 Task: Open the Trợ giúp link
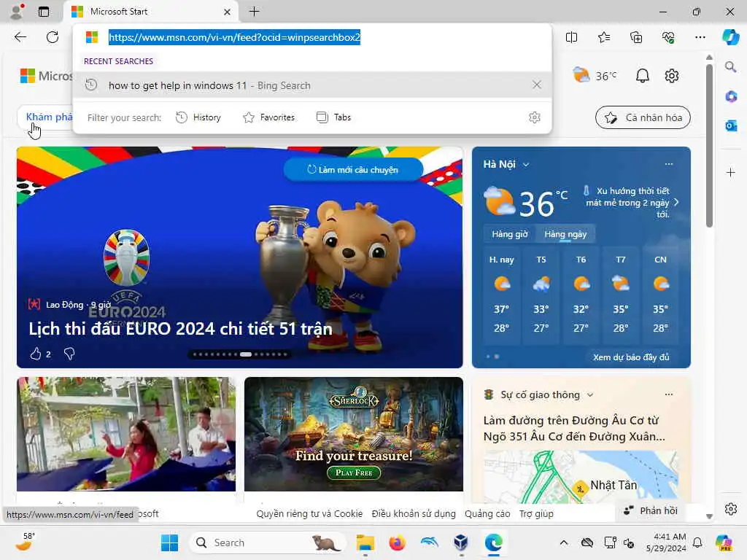click(x=536, y=514)
